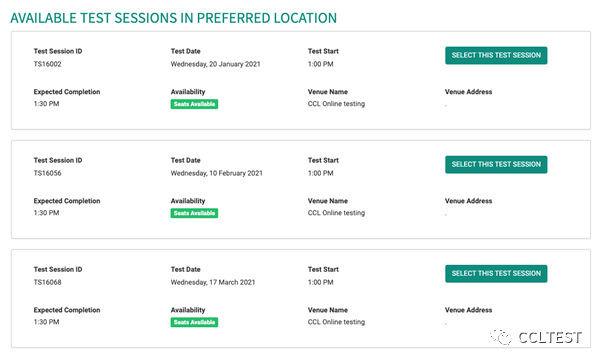This screenshot has height=362, width=601.
Task: Click the CCLTEST watermark text
Action: click(x=550, y=337)
